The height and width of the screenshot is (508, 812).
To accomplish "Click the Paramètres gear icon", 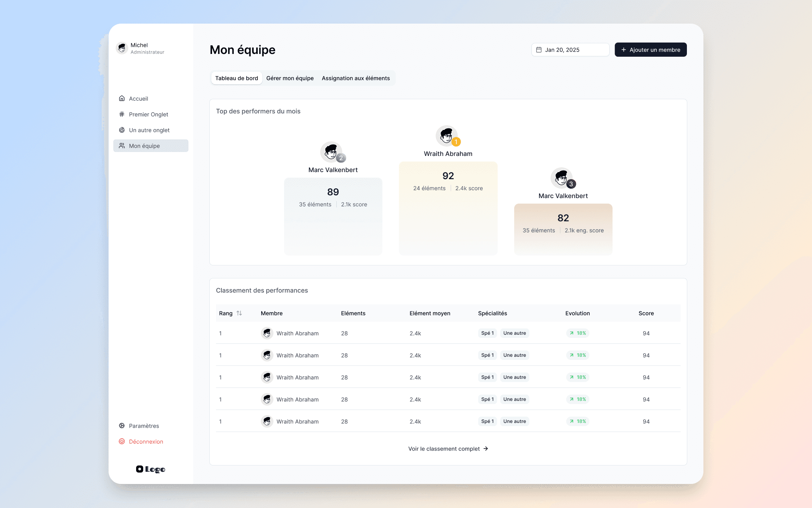I will coord(122,426).
